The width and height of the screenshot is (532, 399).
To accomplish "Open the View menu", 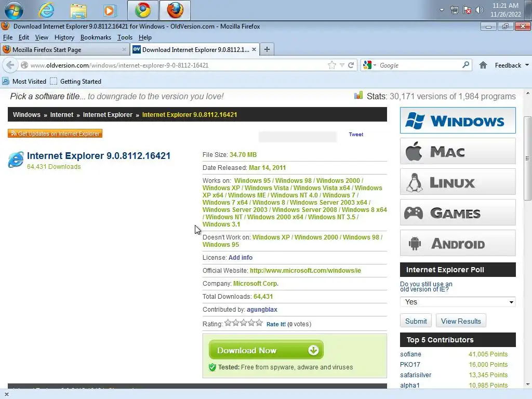I will pyautogui.click(x=42, y=37).
